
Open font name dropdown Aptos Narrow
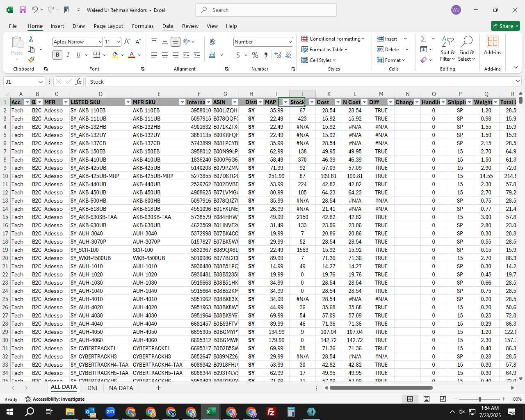[x=100, y=42]
